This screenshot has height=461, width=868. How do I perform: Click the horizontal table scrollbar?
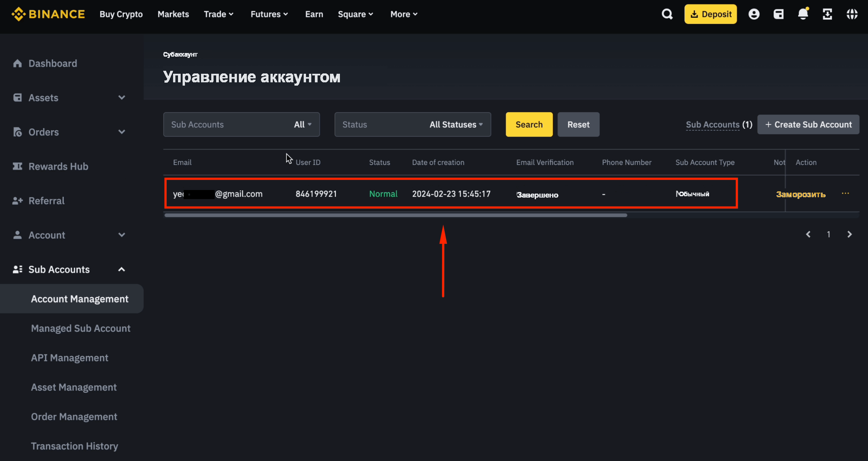(x=396, y=215)
